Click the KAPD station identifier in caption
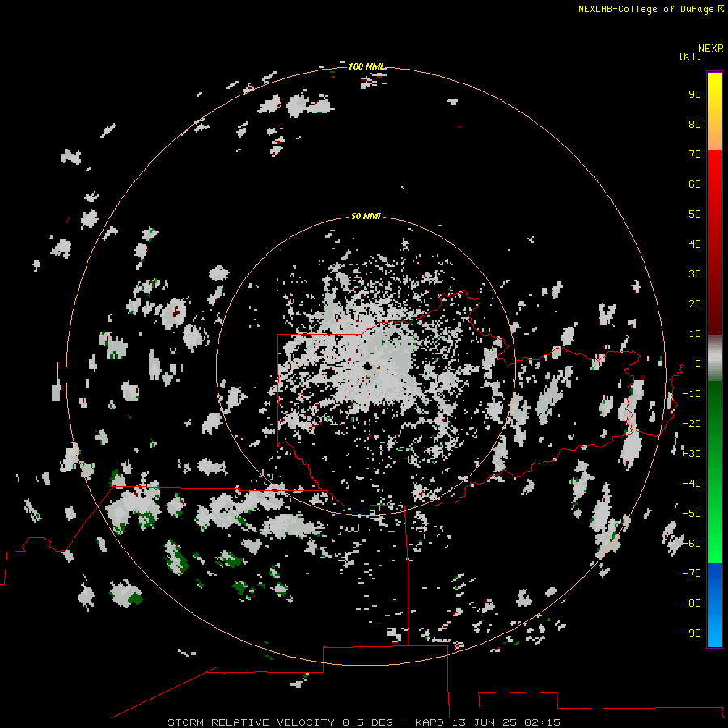Viewport: 728px width, 728px height. [431, 722]
